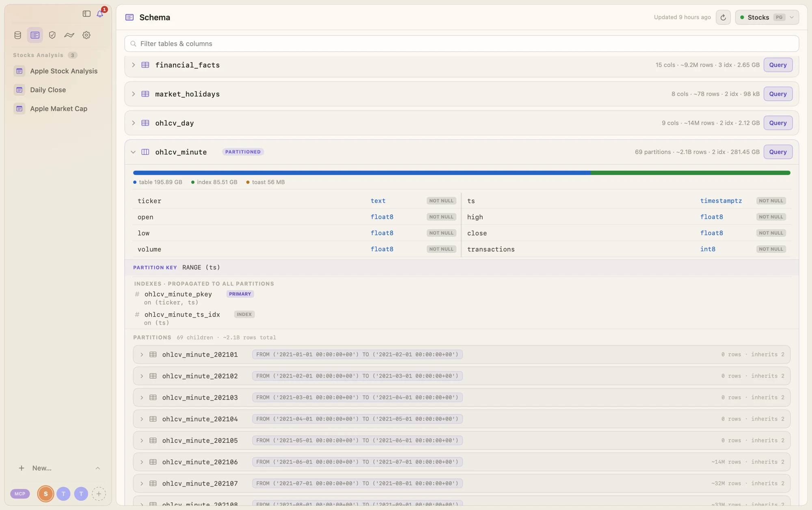Query the ohlcv_minute table
This screenshot has width=812, height=510.
778,152
